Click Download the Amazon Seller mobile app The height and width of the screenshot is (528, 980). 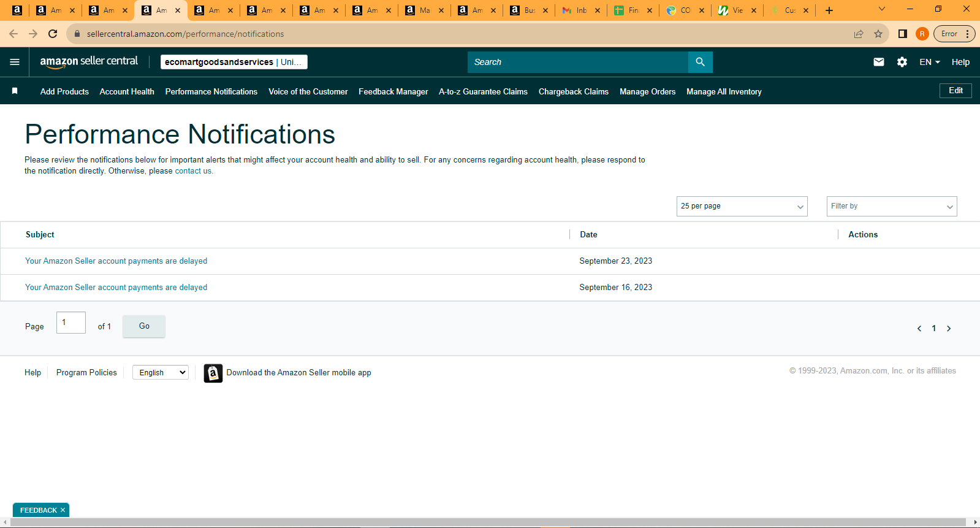[298, 372]
